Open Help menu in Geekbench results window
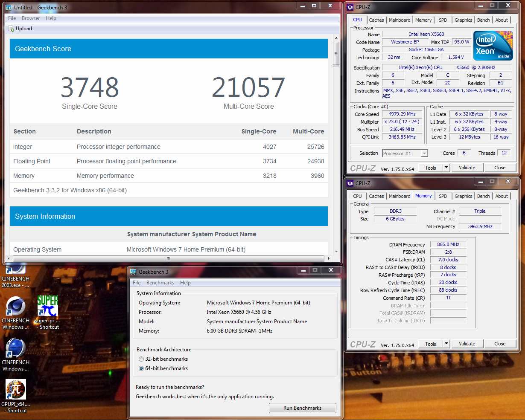Image resolution: width=525 pixels, height=420 pixels. pos(51,18)
